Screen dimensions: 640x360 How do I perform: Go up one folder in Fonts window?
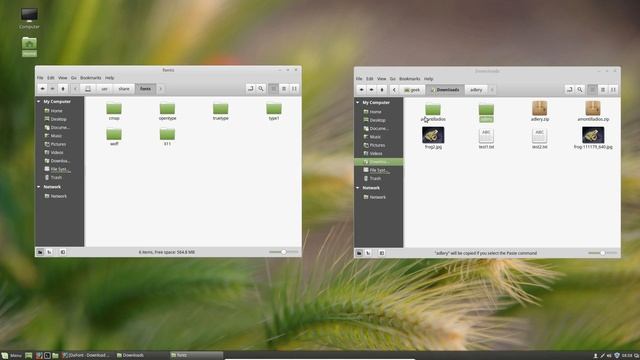tap(63, 89)
